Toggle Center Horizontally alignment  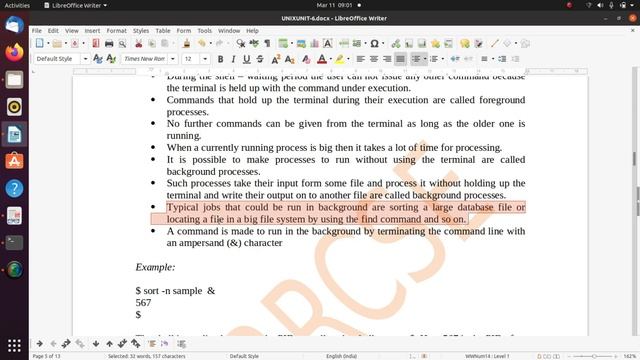point(373,59)
